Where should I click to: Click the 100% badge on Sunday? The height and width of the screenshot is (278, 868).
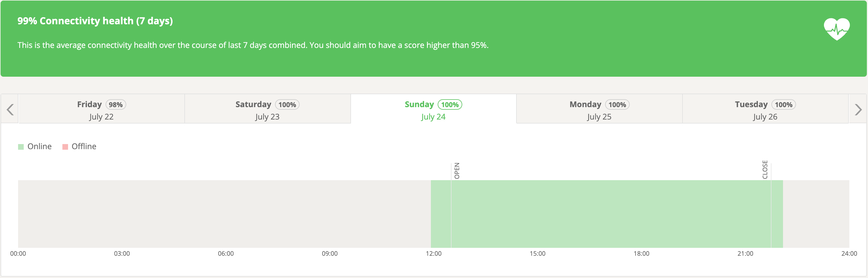450,105
